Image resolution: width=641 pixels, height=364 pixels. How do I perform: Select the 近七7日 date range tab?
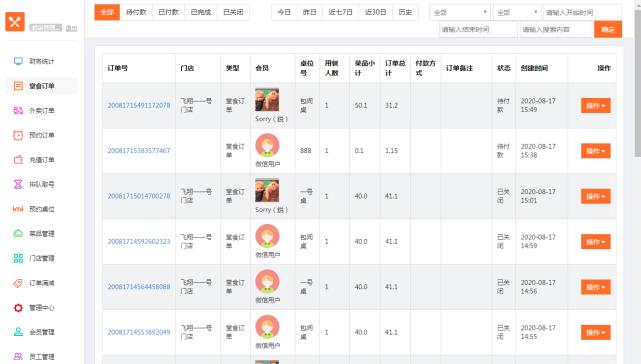tap(340, 12)
